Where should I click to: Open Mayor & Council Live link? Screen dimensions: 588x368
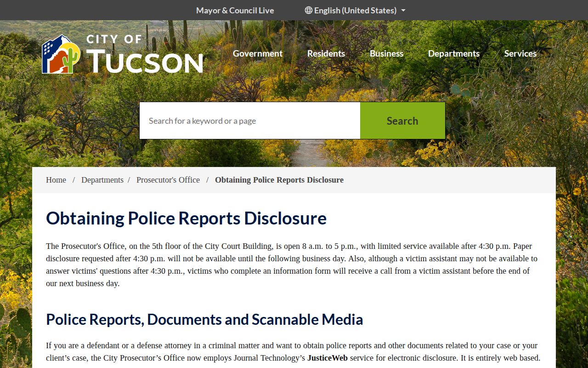point(235,10)
